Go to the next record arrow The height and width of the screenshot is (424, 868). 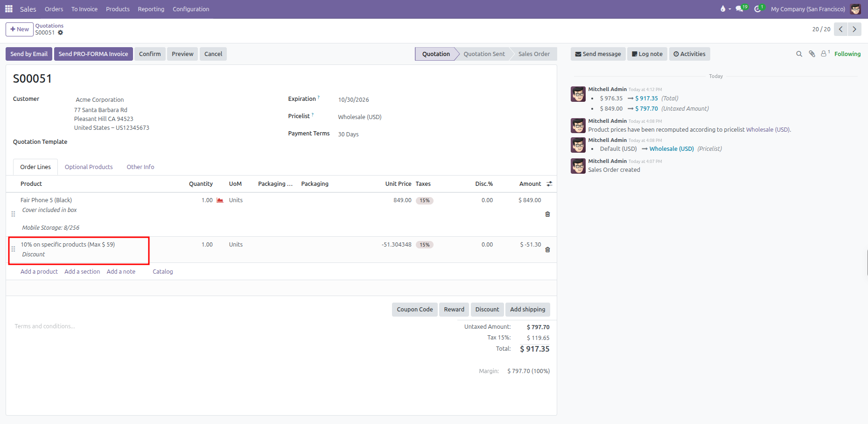tap(854, 29)
